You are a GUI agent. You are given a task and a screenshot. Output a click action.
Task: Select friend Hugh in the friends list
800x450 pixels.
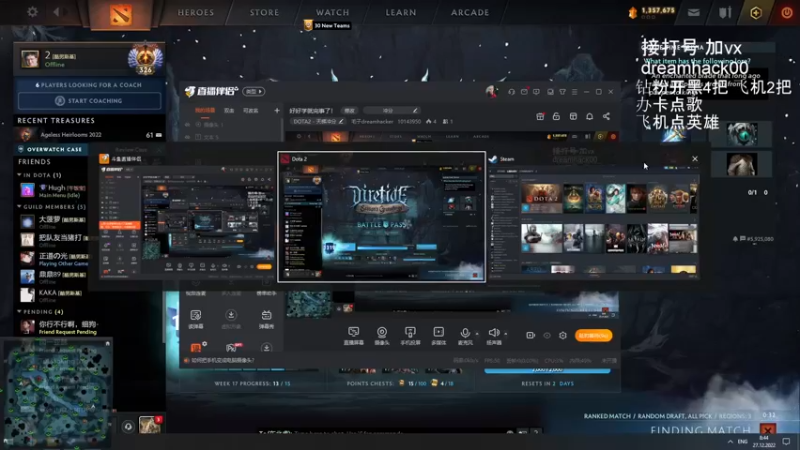(53, 191)
